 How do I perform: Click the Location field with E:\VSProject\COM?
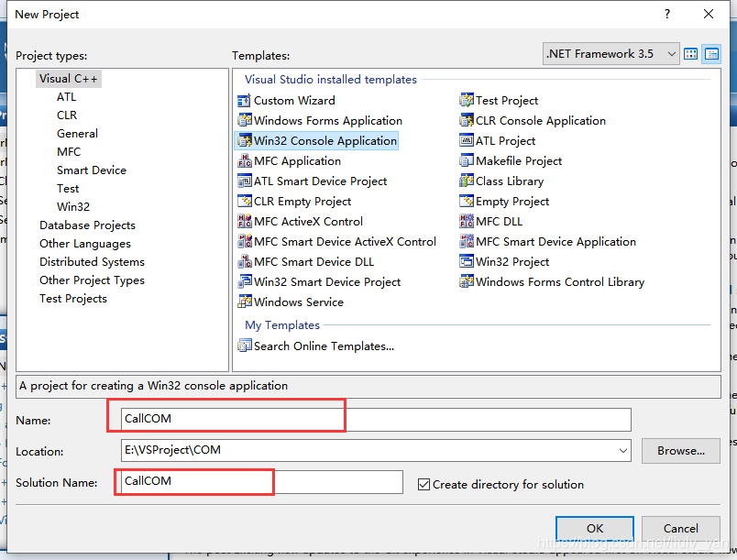pyautogui.click(x=376, y=451)
